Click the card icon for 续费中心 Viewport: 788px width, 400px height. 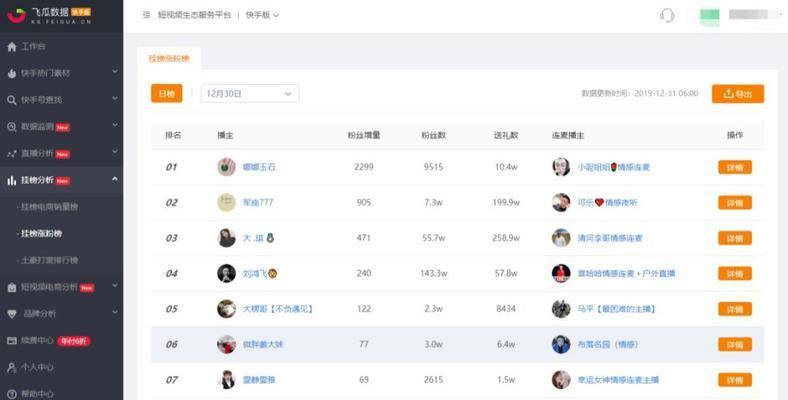(12, 341)
